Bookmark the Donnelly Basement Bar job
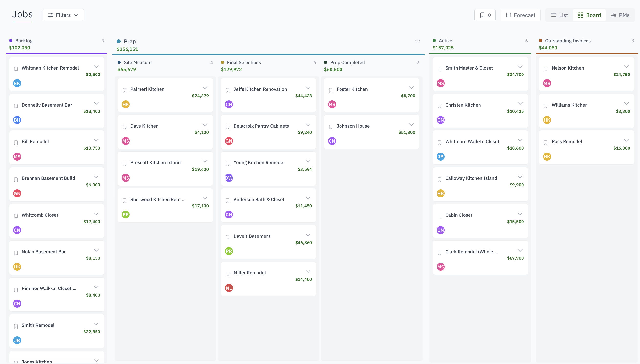Screen dimensions: 640x364 coord(16,106)
